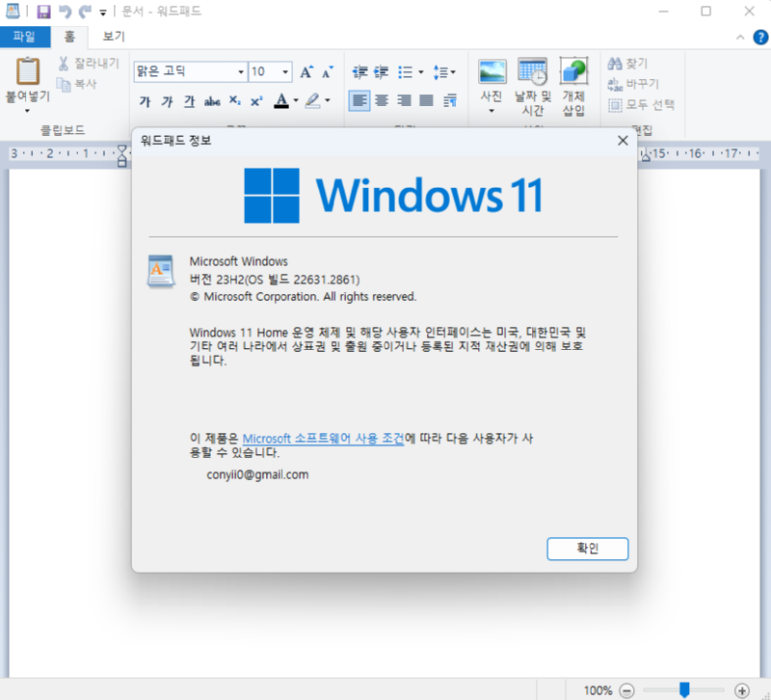Click the grow font size icon

click(x=306, y=72)
